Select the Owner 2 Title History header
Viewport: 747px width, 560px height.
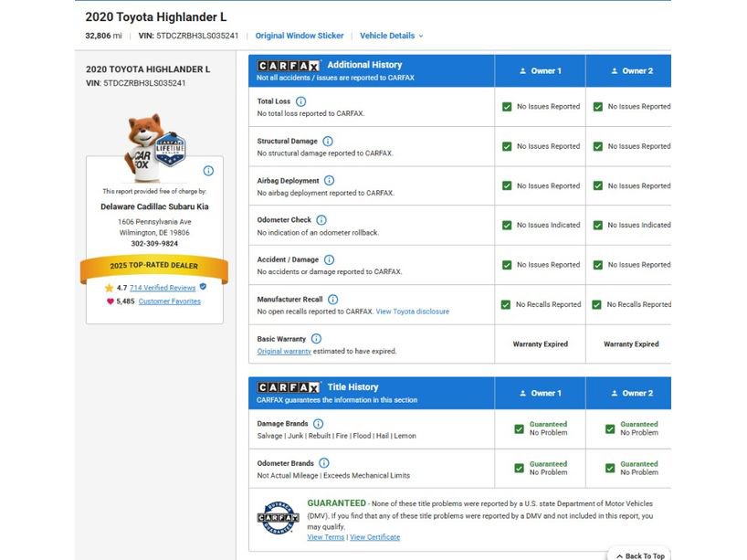(x=632, y=393)
